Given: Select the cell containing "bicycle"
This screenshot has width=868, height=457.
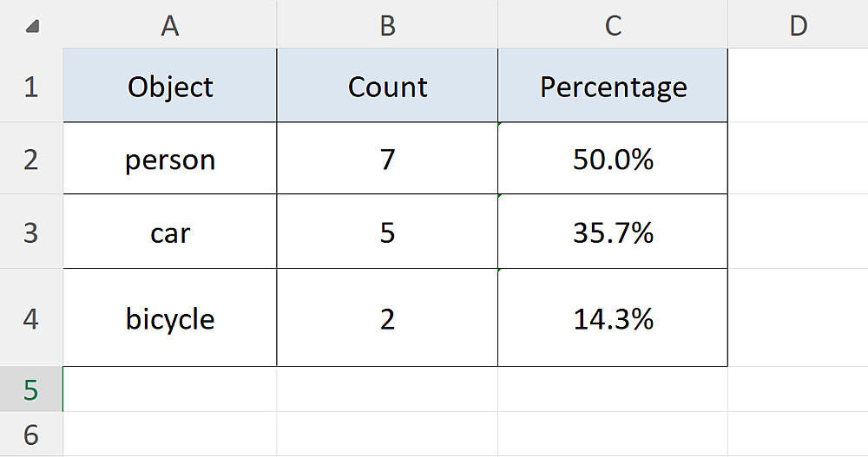Looking at the screenshot, I should pos(170,318).
